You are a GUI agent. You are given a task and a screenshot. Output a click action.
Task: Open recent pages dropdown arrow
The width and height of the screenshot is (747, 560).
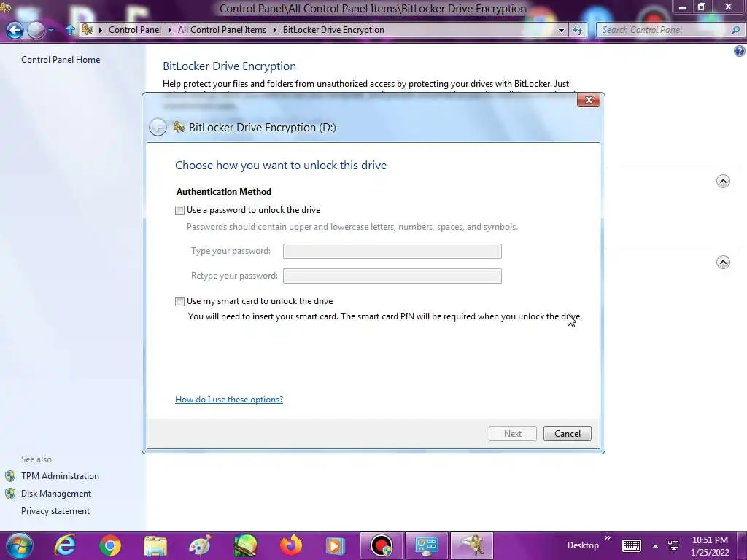pyautogui.click(x=50, y=30)
